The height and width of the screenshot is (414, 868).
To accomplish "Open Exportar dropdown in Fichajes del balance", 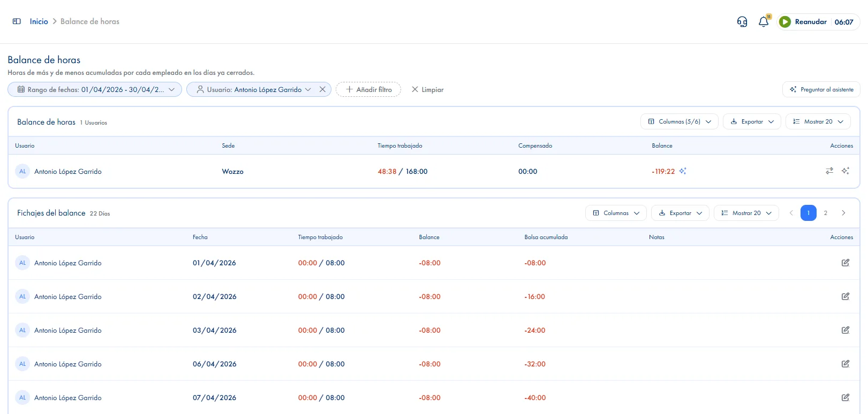I will click(x=680, y=213).
